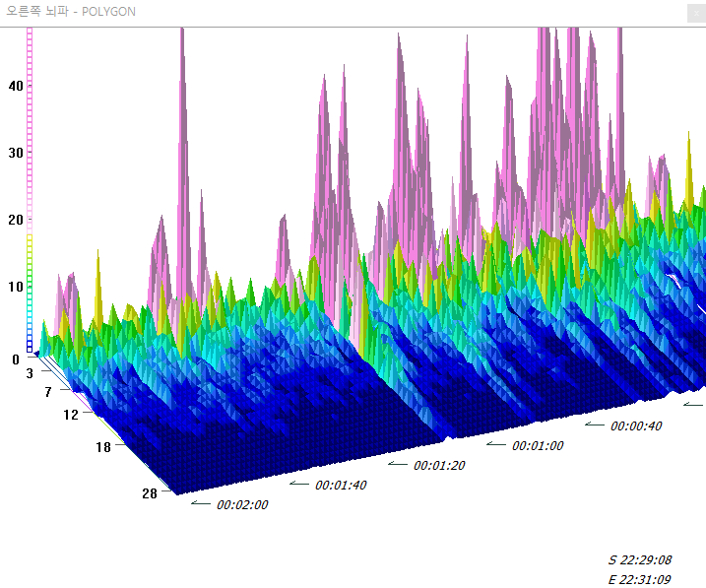This screenshot has width=706, height=588.
Task: Select the 00:01:20 time marker
Action: tap(439, 466)
